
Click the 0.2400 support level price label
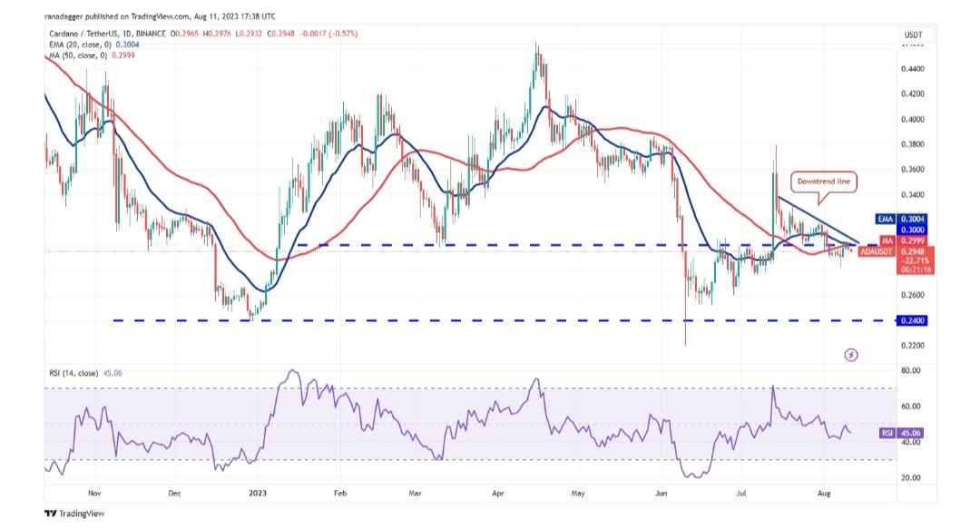[x=912, y=320]
